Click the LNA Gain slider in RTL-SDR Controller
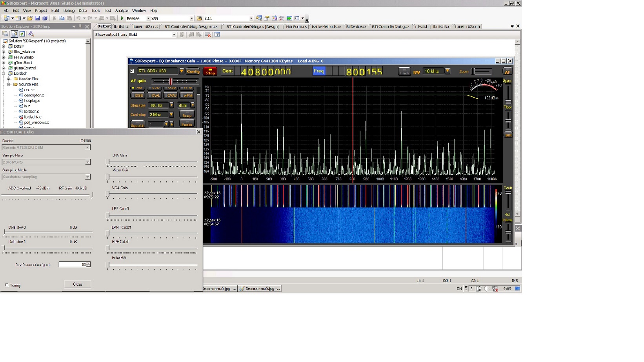 [x=152, y=161]
